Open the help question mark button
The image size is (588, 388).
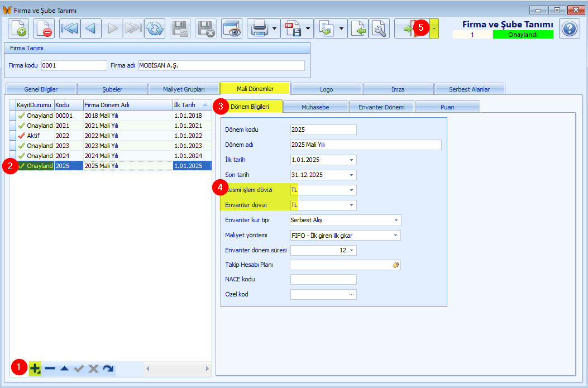click(x=569, y=28)
